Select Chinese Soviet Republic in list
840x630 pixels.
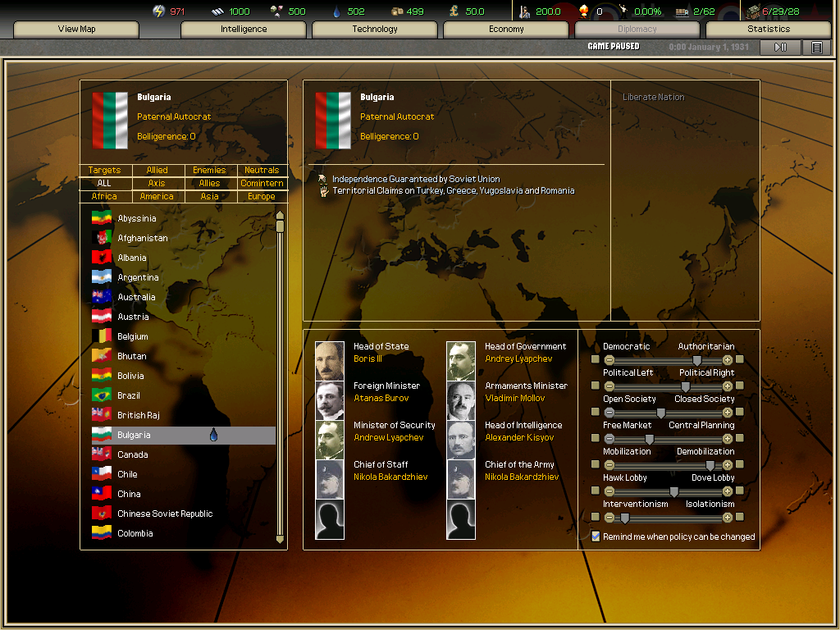tap(183, 514)
